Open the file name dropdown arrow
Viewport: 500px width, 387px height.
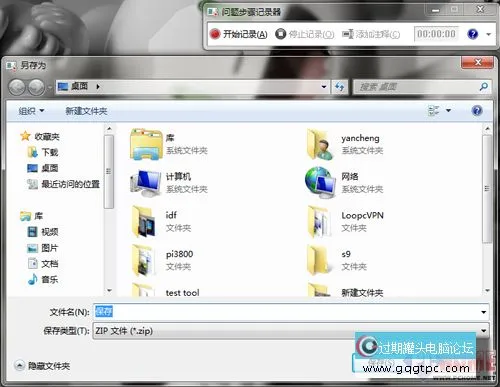tap(483, 312)
